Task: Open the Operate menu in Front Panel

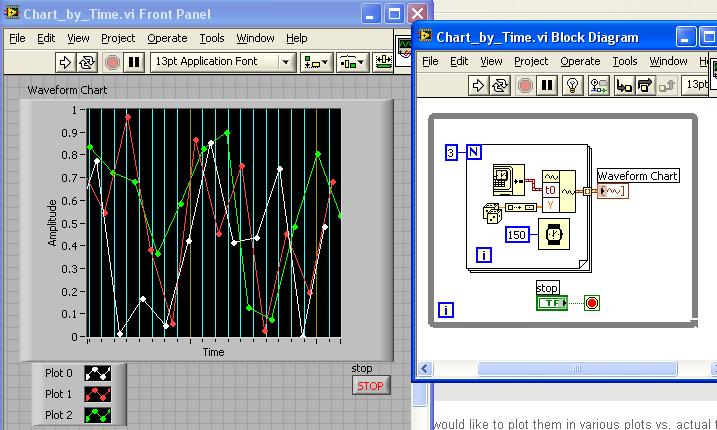Action: point(167,38)
